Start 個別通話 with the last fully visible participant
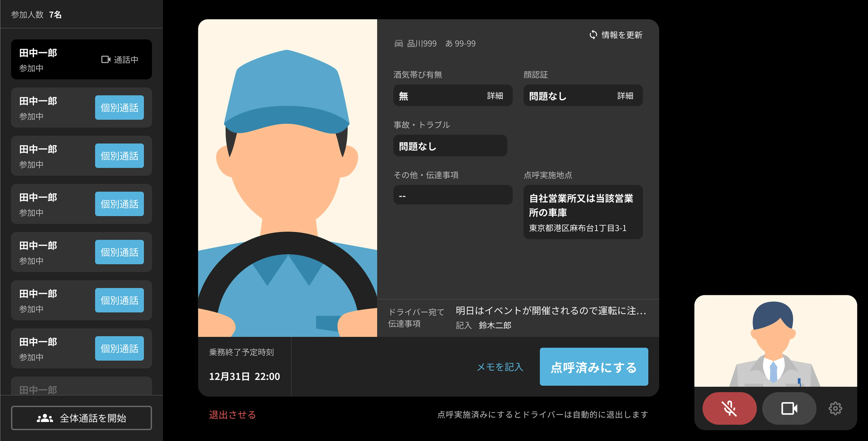 pos(119,348)
